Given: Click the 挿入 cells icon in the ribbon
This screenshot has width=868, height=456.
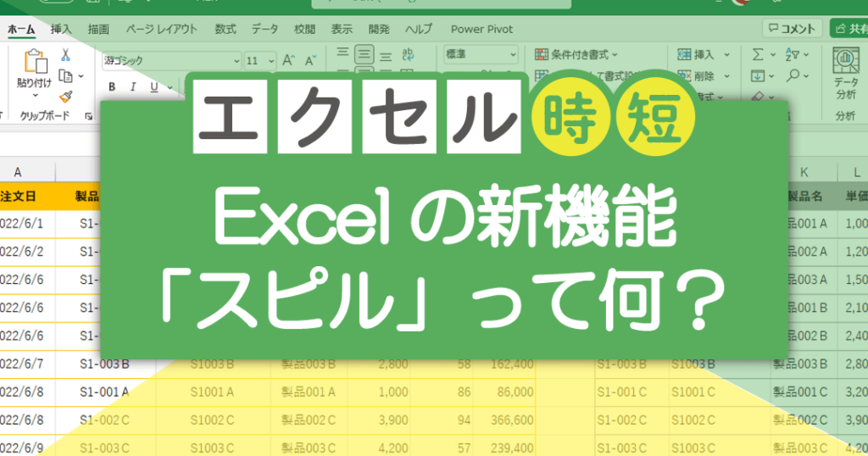Looking at the screenshot, I should click(684, 54).
